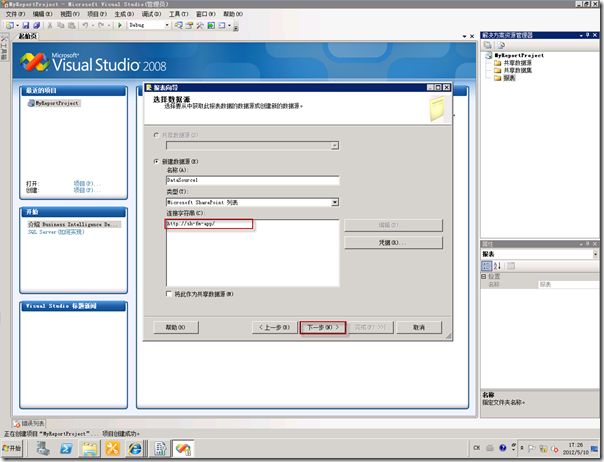Click the Save icon in toolbar
The width and height of the screenshot is (604, 462).
coord(26,25)
